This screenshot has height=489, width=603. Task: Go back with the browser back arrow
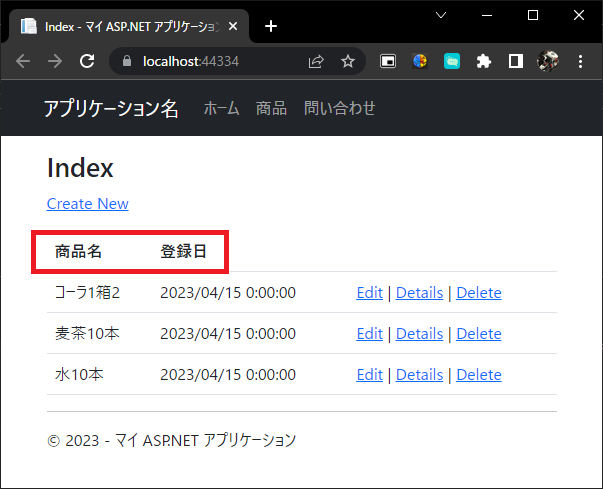23,61
